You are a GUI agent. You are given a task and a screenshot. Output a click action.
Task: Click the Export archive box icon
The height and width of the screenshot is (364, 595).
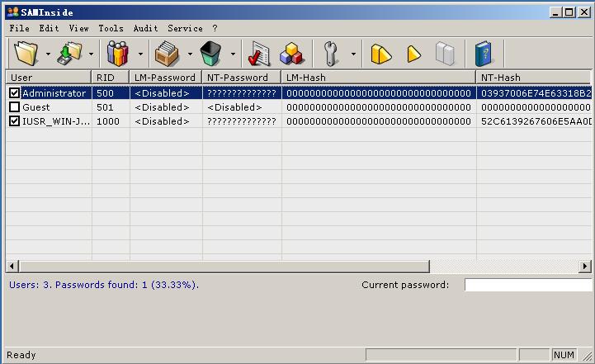click(x=167, y=54)
